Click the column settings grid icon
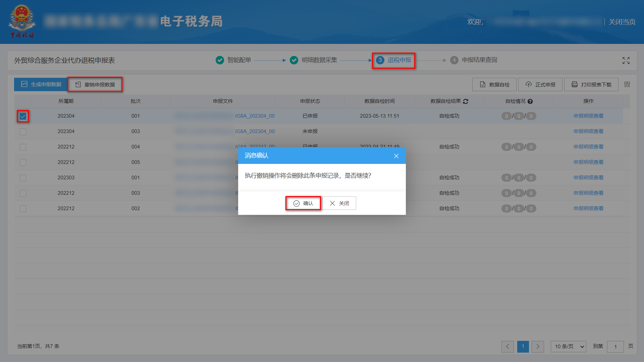Image resolution: width=644 pixels, height=362 pixels. (627, 84)
